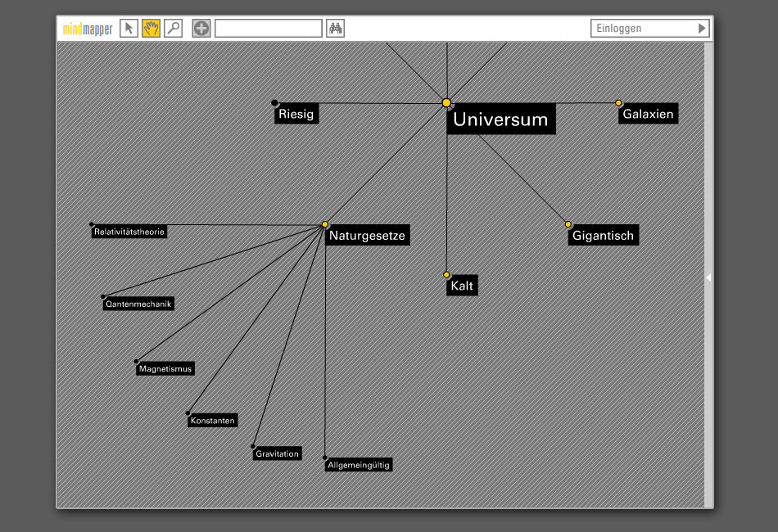Select the Riesig node label
The image size is (778, 532).
[x=296, y=115]
